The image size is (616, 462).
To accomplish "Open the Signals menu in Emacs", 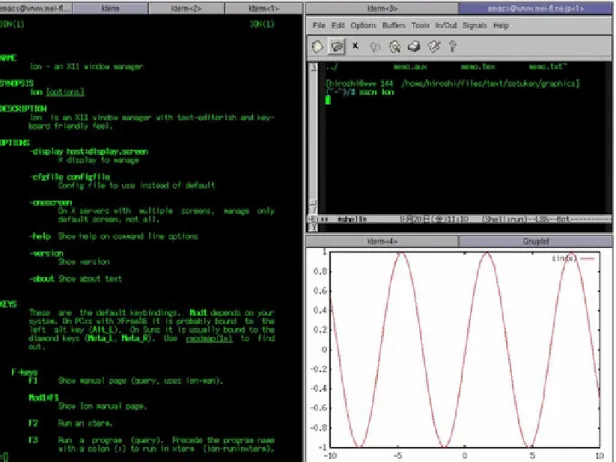I will pos(475,26).
